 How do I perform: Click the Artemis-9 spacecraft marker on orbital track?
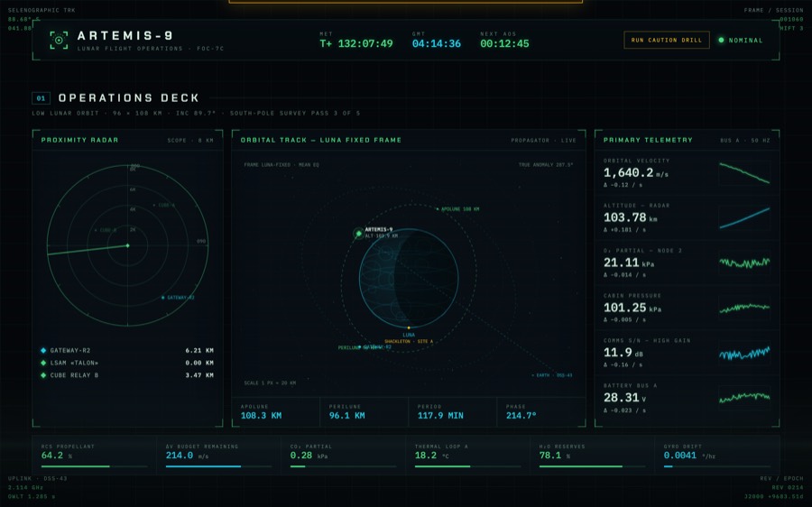[358, 234]
